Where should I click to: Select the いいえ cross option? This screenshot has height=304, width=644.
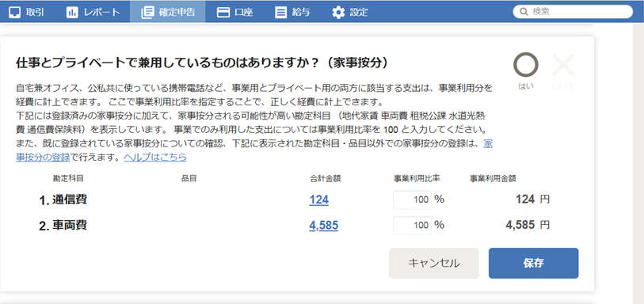[x=563, y=65]
